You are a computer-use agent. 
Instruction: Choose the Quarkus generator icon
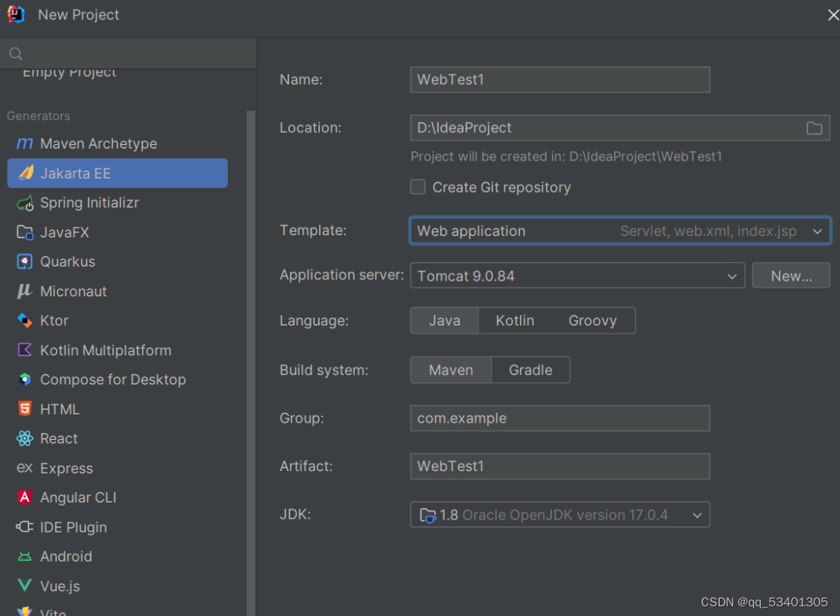click(x=25, y=261)
